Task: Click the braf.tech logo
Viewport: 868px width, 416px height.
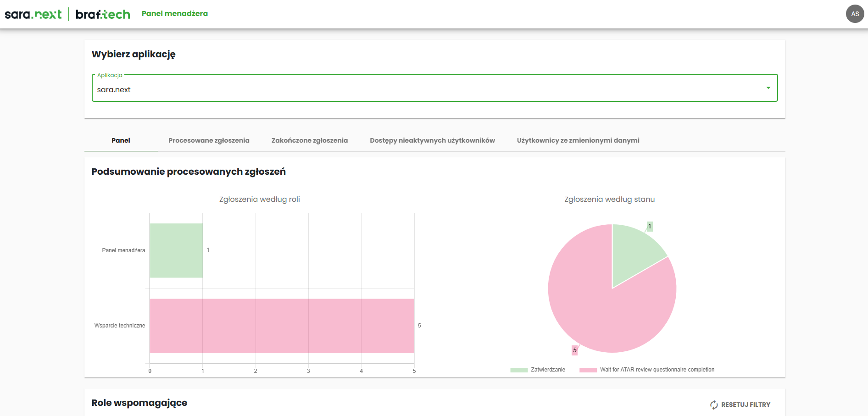Action: point(103,14)
